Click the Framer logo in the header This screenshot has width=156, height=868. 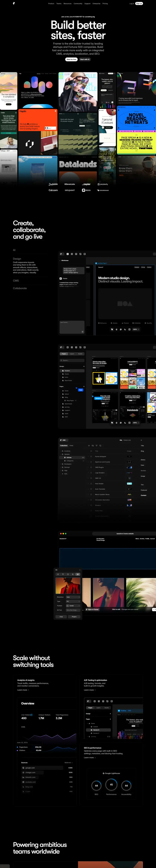14,3
